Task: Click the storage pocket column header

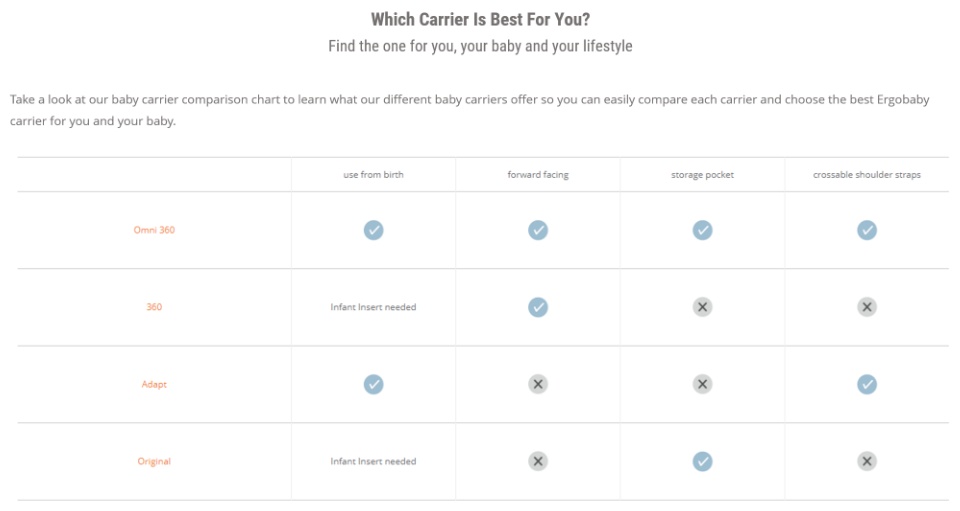Action: [702, 175]
